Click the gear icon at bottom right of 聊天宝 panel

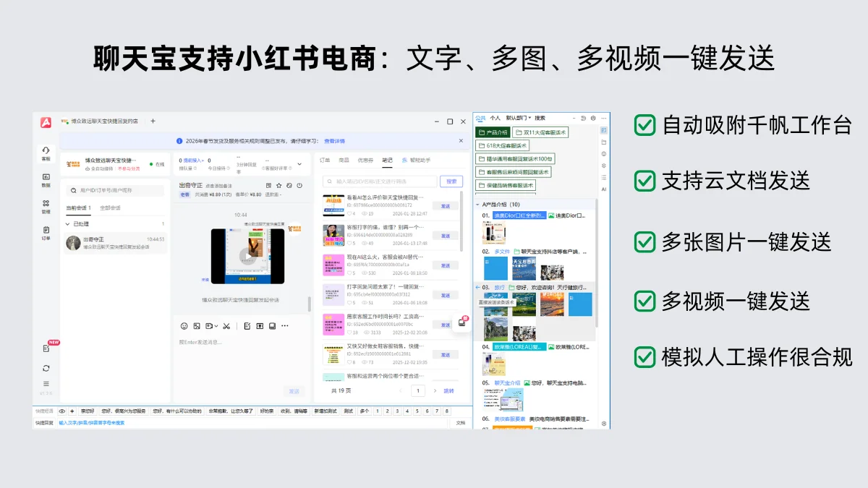(x=604, y=424)
